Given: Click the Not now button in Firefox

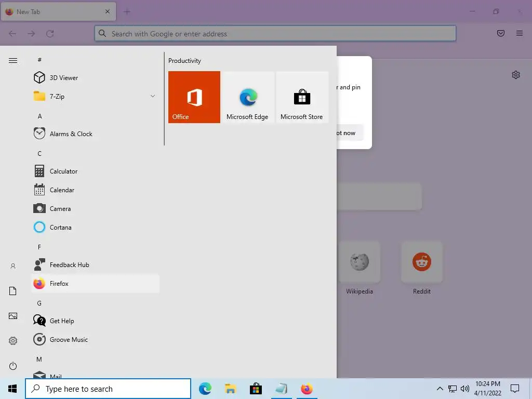Looking at the screenshot, I should [350, 133].
